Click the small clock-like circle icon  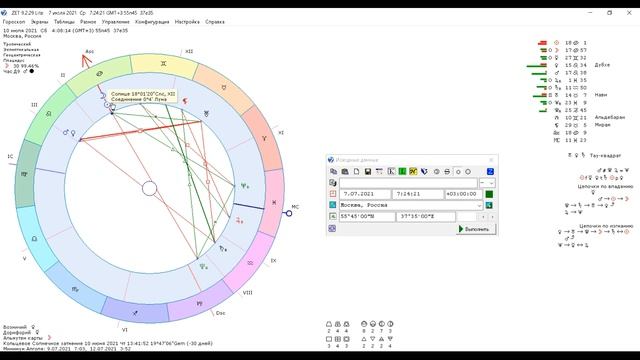click(x=436, y=172)
